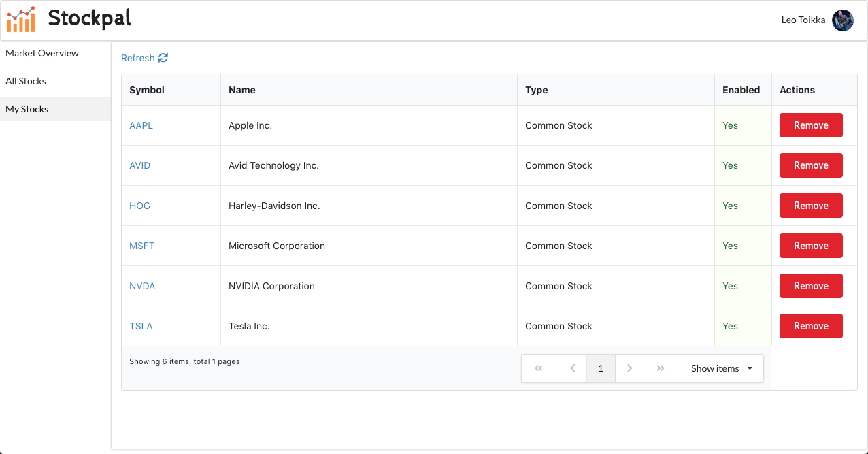Remove Harley-Davidson Inc. stock
868x454 pixels.
pyautogui.click(x=811, y=206)
